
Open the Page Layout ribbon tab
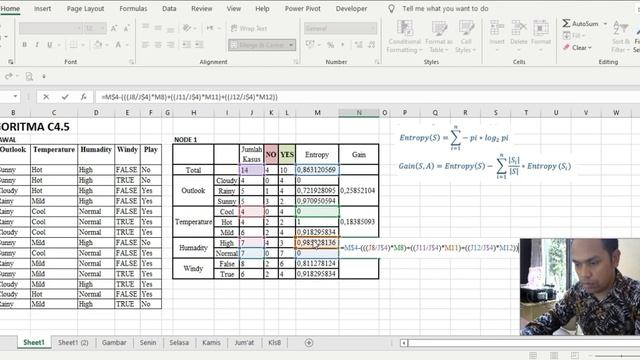[x=85, y=9]
